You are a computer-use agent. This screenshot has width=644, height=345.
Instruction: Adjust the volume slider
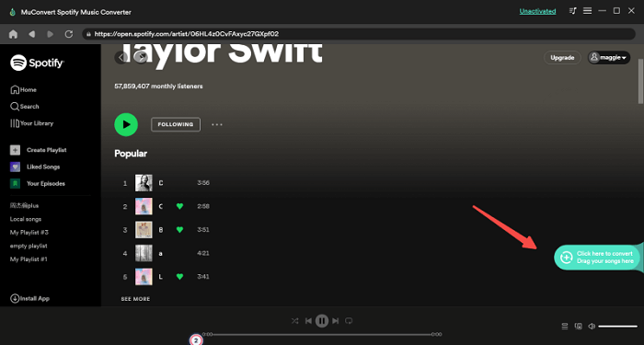pos(617,327)
